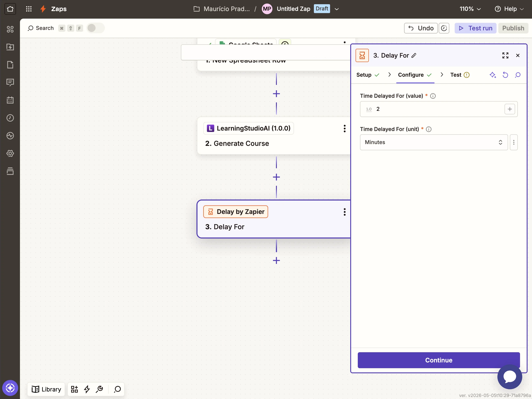Go to the Zapier home icon

10,9
